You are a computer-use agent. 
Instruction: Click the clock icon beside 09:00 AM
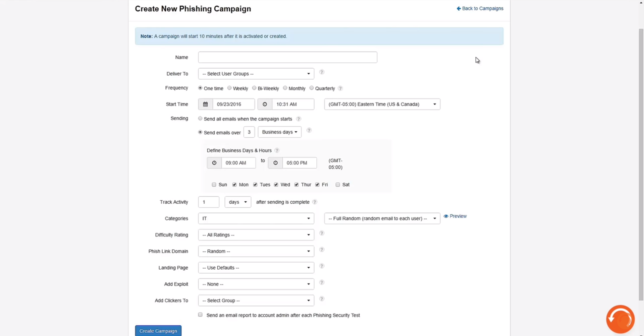coord(214,163)
